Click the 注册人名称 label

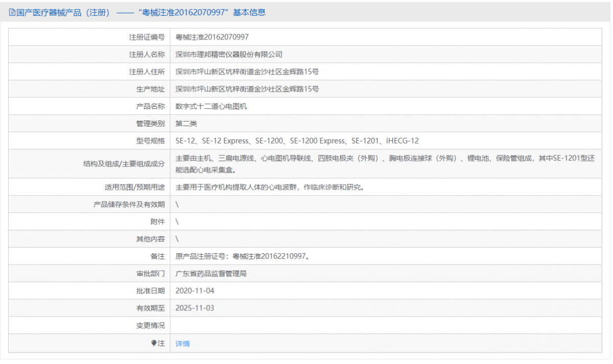pyautogui.click(x=147, y=55)
